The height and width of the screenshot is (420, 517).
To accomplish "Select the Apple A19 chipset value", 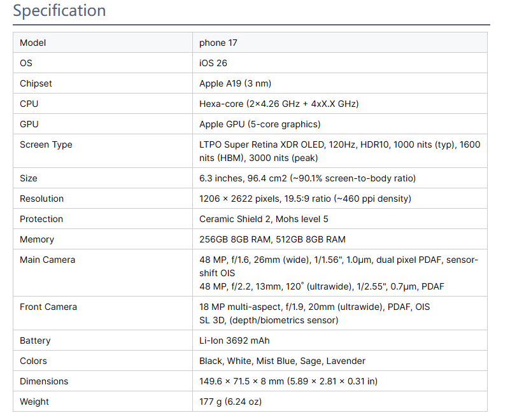I will pos(236,83).
